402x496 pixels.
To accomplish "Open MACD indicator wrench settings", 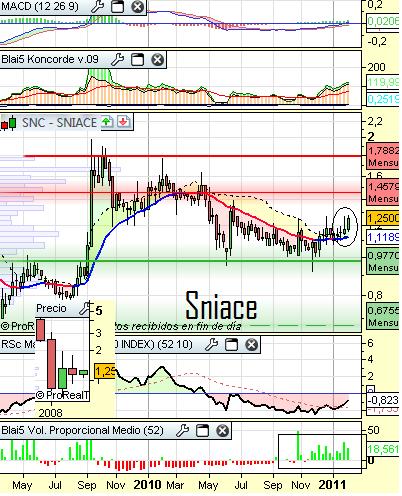I will (x=97, y=6).
